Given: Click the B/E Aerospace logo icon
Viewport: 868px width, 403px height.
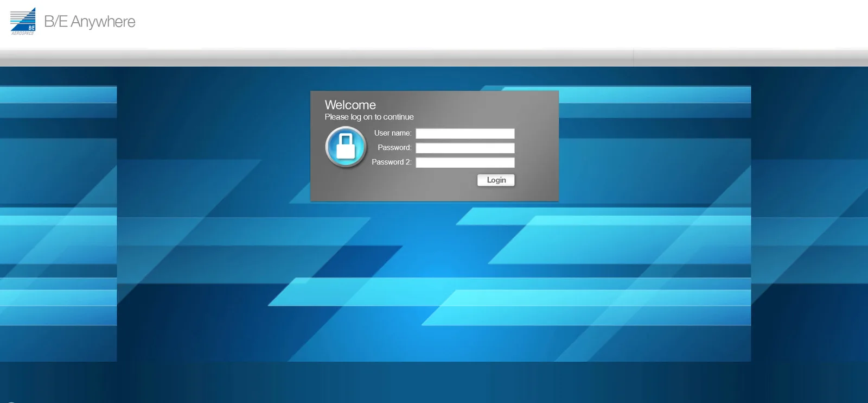Looking at the screenshot, I should [x=23, y=22].
